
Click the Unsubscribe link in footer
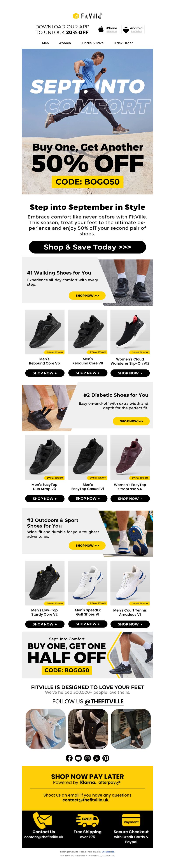tap(108, 851)
